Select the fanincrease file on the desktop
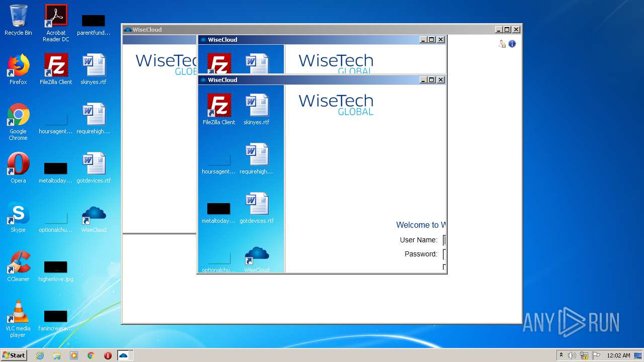Screen dimensions: 644x362 click(56, 321)
